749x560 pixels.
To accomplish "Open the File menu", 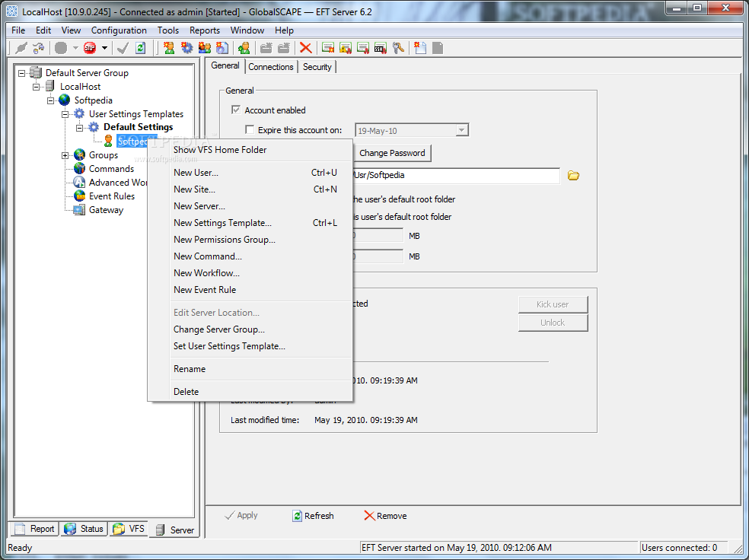I will pyautogui.click(x=18, y=30).
